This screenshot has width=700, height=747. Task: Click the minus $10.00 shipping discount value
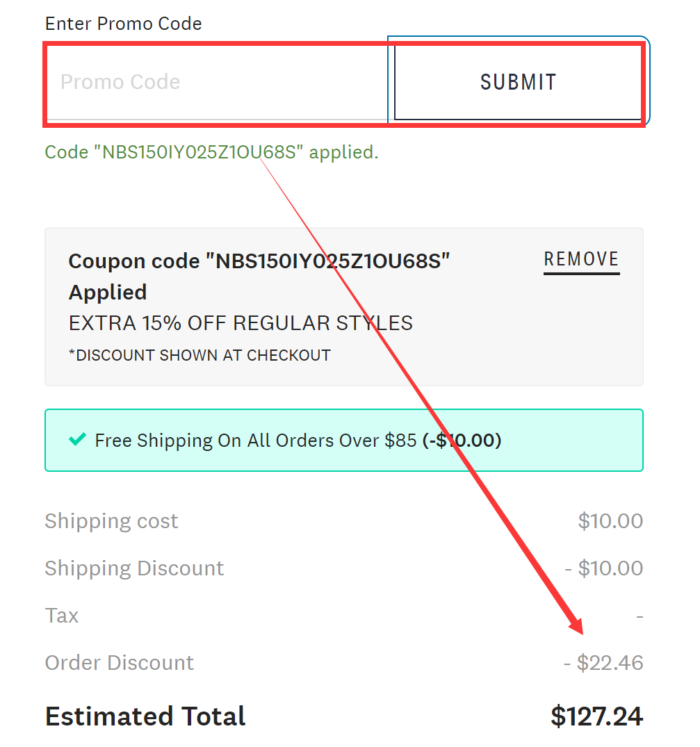click(x=605, y=568)
